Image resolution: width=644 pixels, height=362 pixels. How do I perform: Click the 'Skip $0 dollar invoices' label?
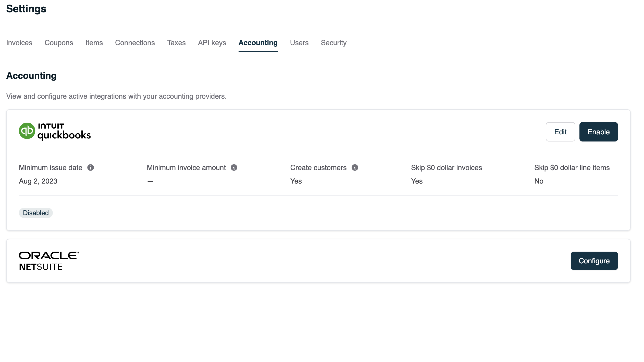447,167
